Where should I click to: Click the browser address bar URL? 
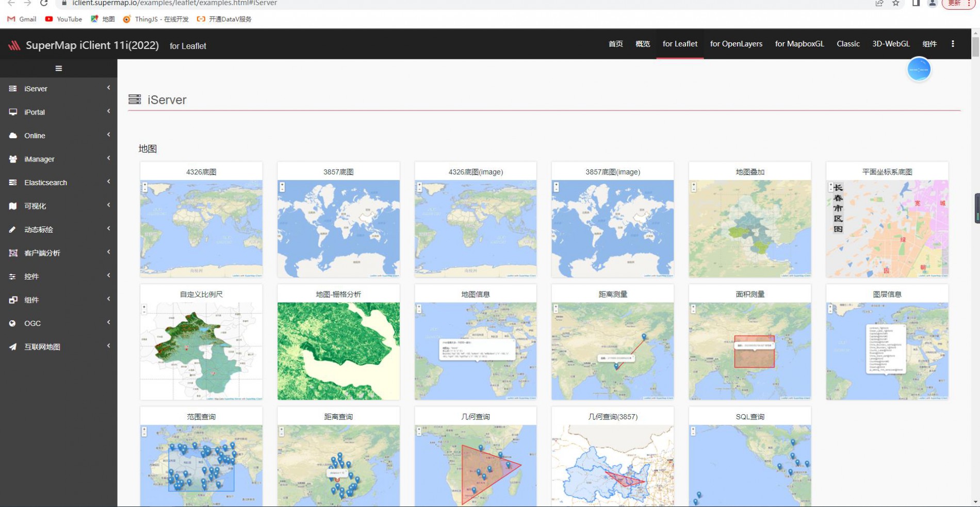(175, 3)
